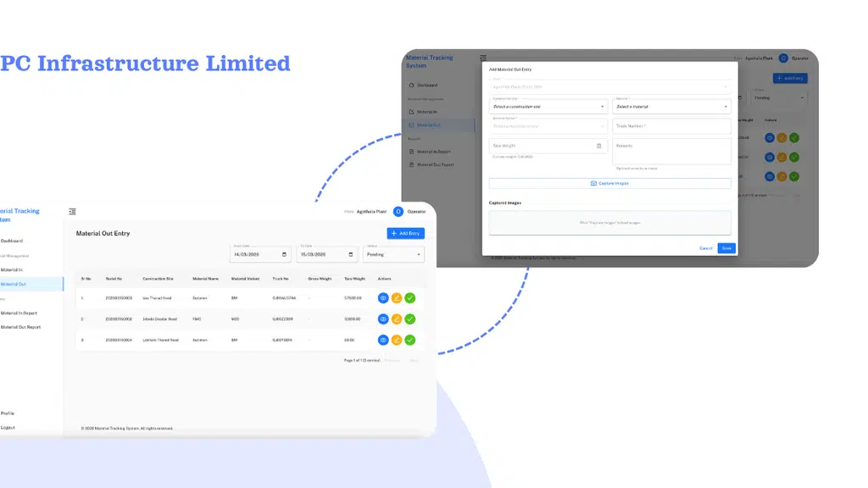Open calendar picker in From Date field
Viewport: 868px width, 488px height.
tap(285, 254)
